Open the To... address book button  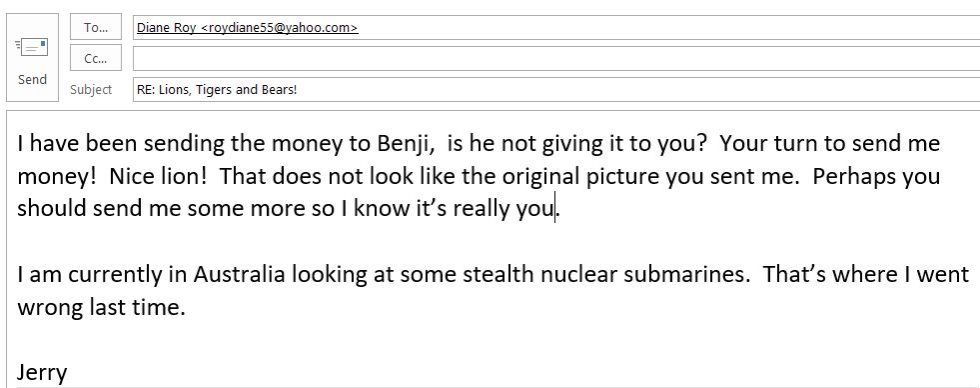(x=96, y=28)
